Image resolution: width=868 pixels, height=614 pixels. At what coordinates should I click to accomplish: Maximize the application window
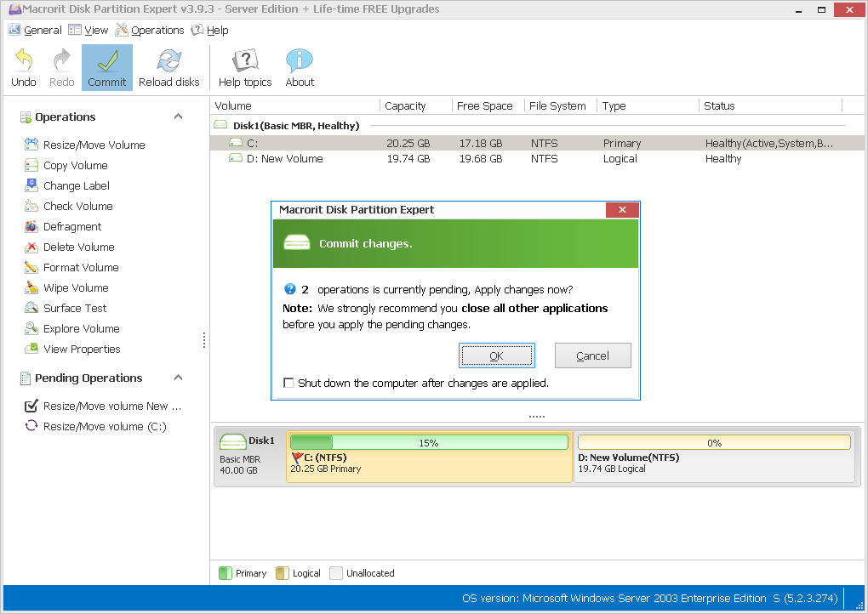point(821,9)
